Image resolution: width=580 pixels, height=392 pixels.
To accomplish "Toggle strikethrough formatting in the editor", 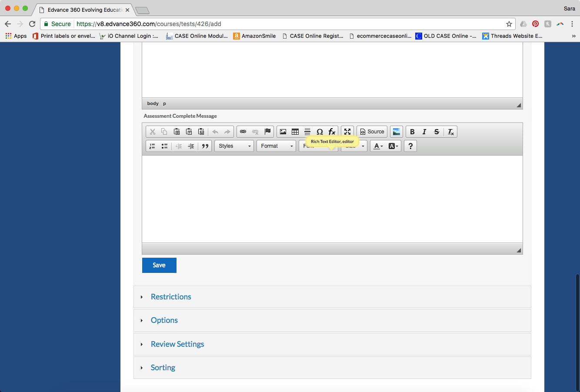I will pos(437,132).
